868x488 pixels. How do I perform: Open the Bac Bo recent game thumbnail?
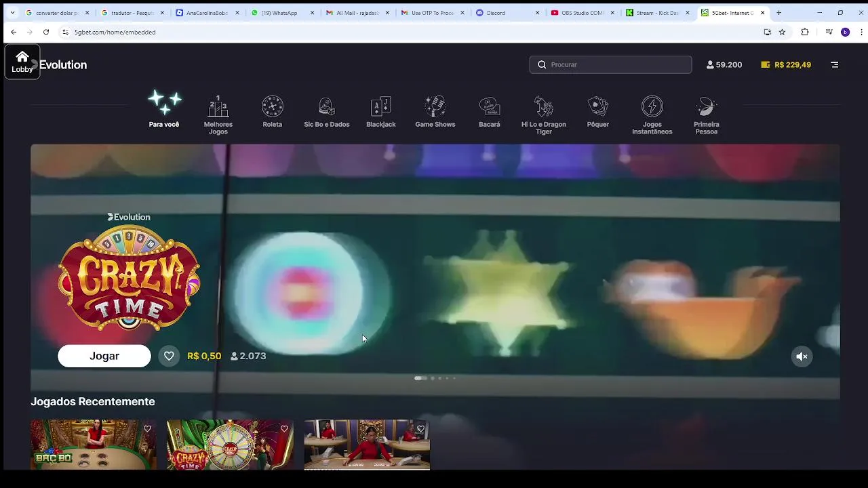click(94, 445)
